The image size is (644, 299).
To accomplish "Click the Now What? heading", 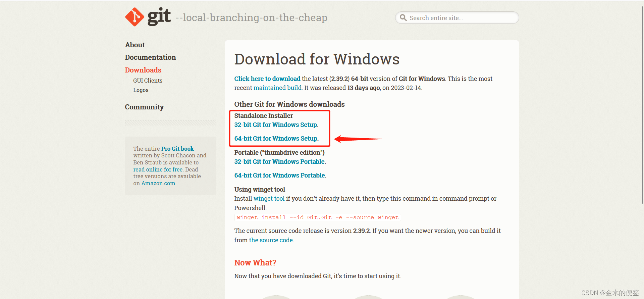I will [x=255, y=263].
